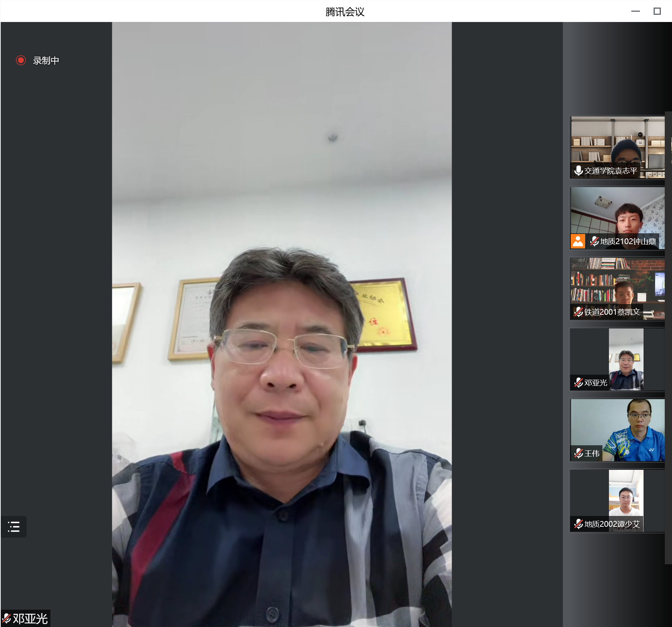Click muted mic icon on 邓亚光 thumbnail tile
672x627 pixels.
coord(579,383)
